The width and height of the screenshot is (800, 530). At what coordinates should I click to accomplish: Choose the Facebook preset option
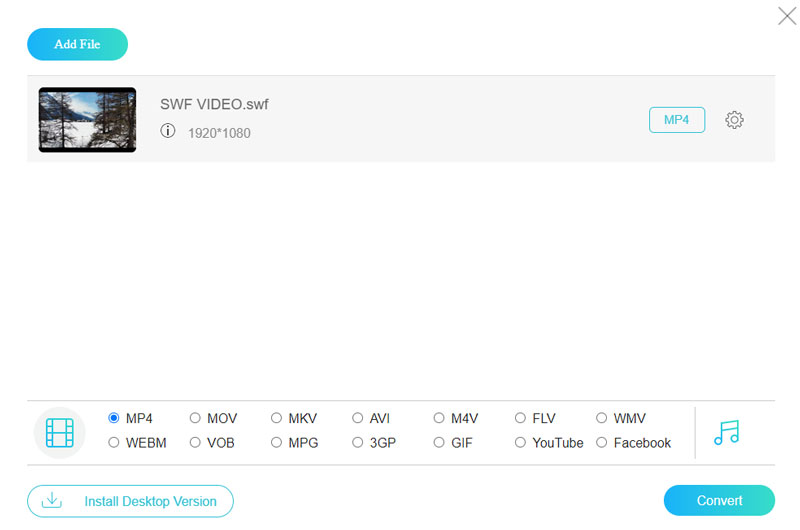(602, 442)
